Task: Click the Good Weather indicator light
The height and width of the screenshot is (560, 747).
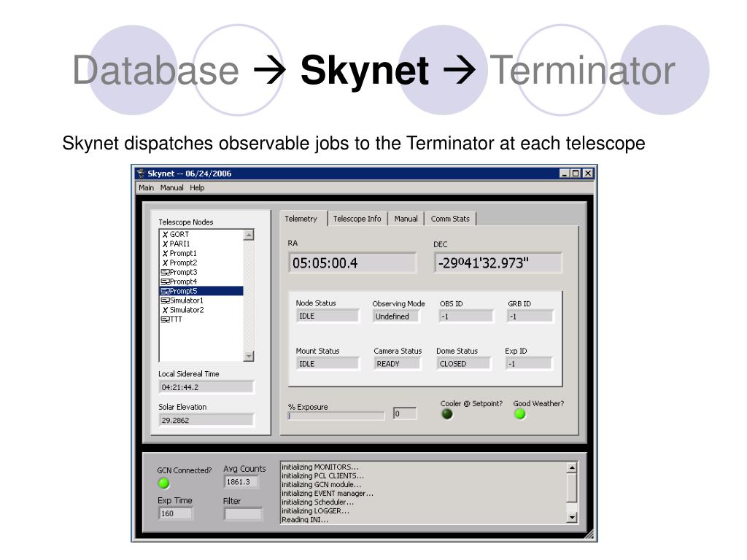Action: pos(519,414)
